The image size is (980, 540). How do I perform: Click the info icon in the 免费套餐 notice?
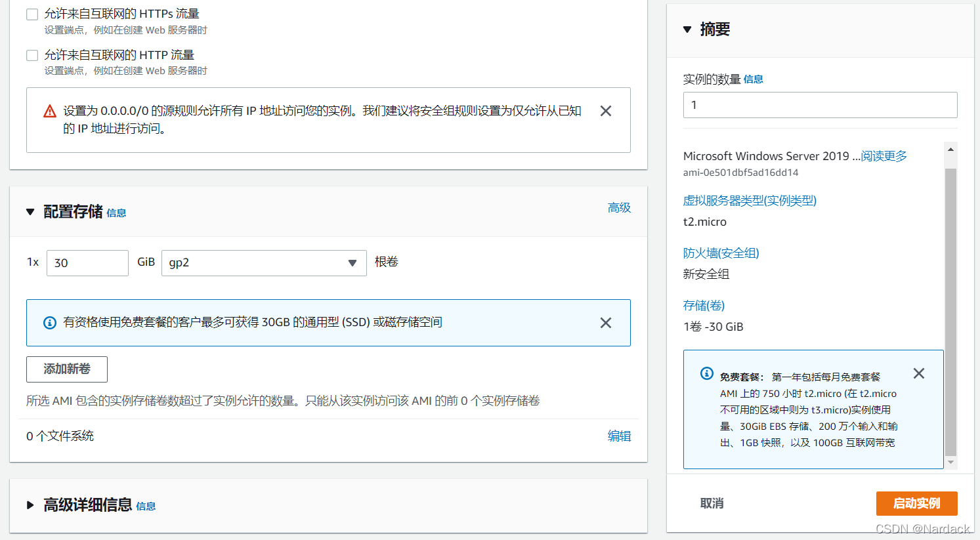pos(706,374)
